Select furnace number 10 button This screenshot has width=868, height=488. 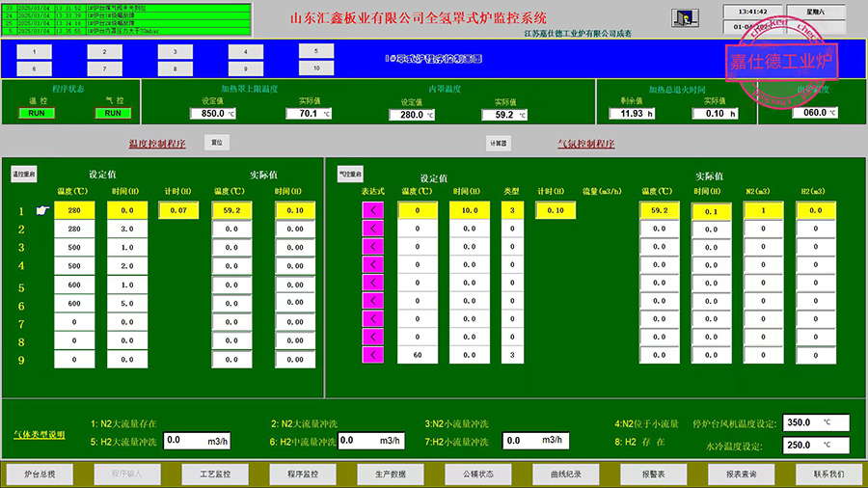pyautogui.click(x=315, y=68)
